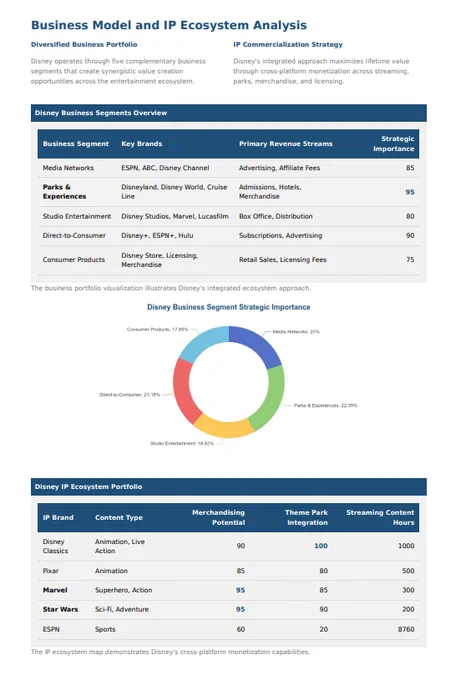456x680 pixels.
Task: Click the caption "The IP ecosystem map demonstrates"
Action: pos(170,652)
